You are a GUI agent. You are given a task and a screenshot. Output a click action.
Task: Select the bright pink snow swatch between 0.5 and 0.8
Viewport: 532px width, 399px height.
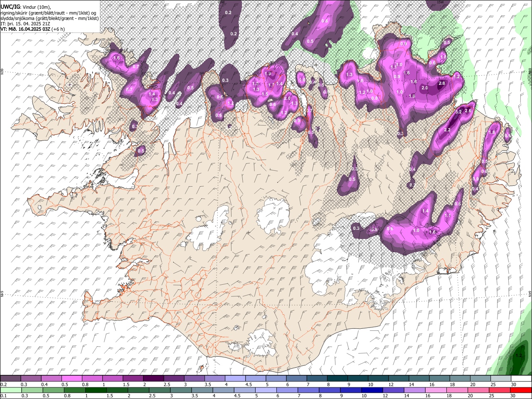pyautogui.click(x=71, y=379)
